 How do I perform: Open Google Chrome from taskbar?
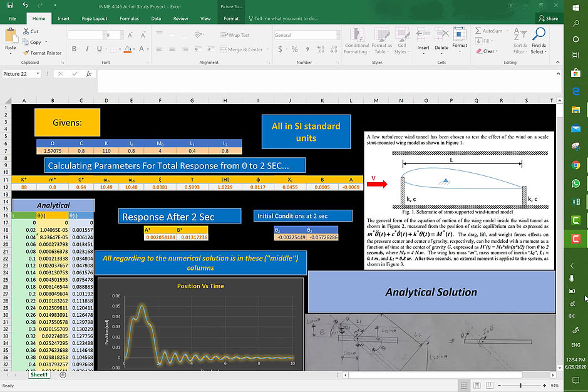click(575, 165)
